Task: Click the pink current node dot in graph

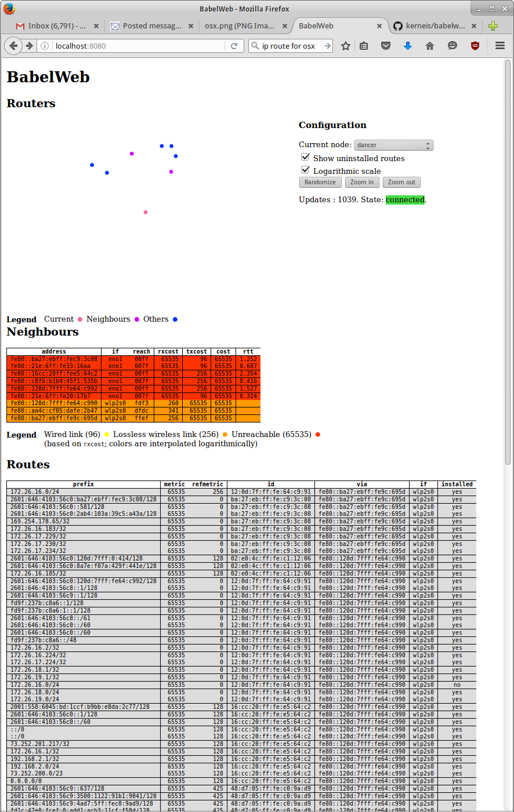Action: click(146, 212)
